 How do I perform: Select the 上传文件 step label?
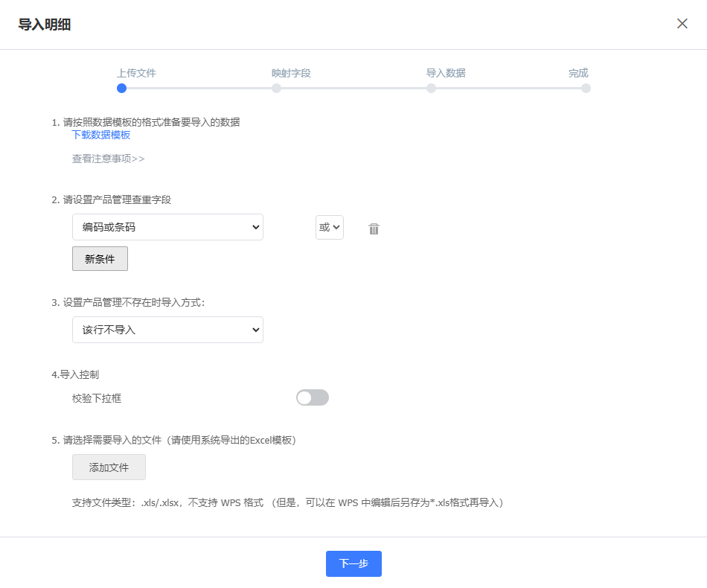[x=136, y=73]
